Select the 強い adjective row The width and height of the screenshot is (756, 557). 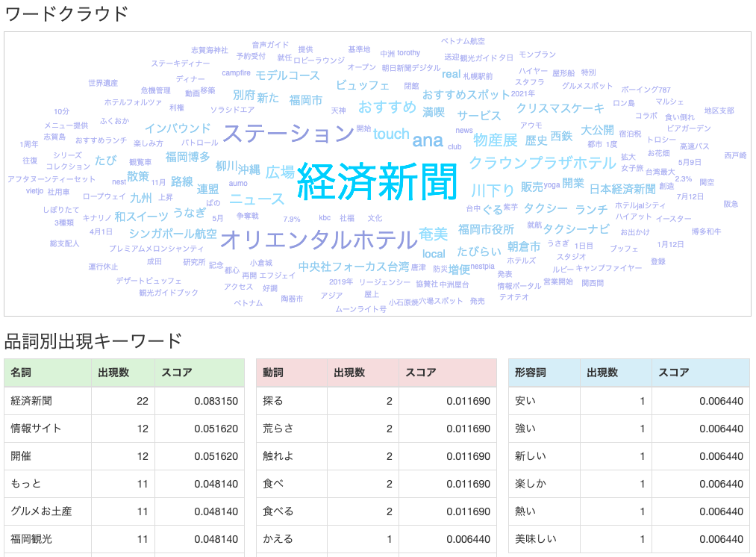(x=629, y=429)
